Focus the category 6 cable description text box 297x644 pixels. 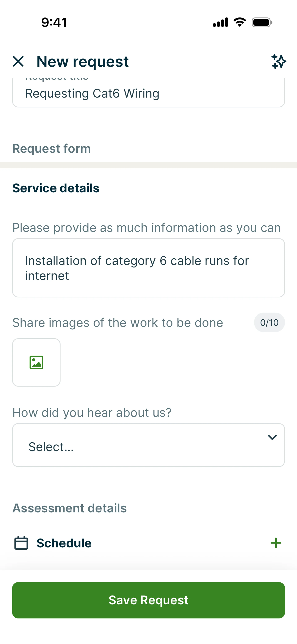[x=148, y=268]
